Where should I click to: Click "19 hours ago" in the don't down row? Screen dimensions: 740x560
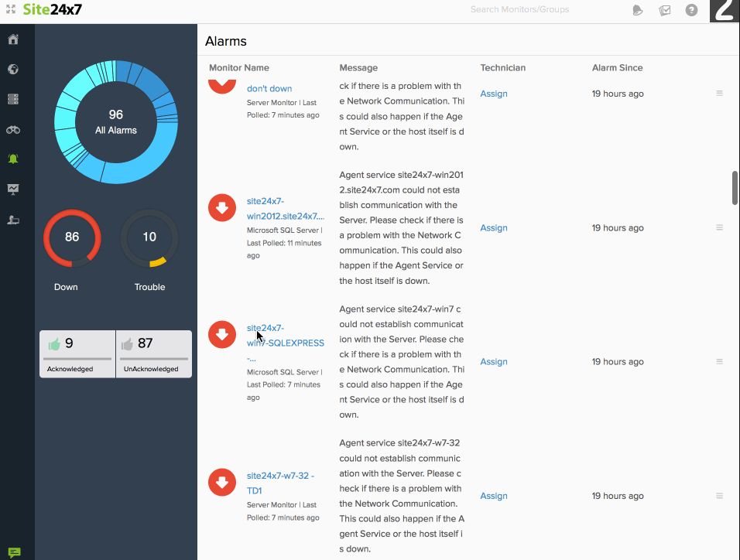click(618, 94)
